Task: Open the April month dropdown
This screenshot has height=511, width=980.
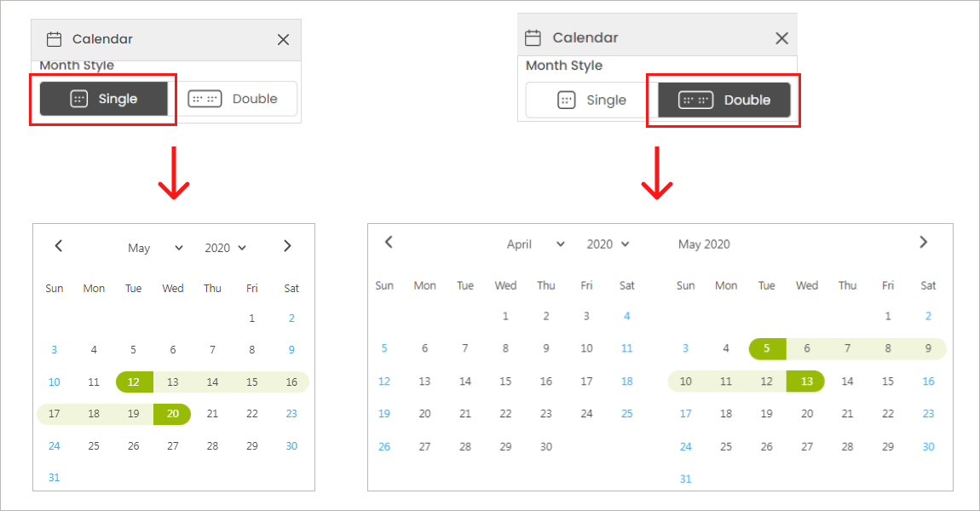Action: pyautogui.click(x=535, y=244)
